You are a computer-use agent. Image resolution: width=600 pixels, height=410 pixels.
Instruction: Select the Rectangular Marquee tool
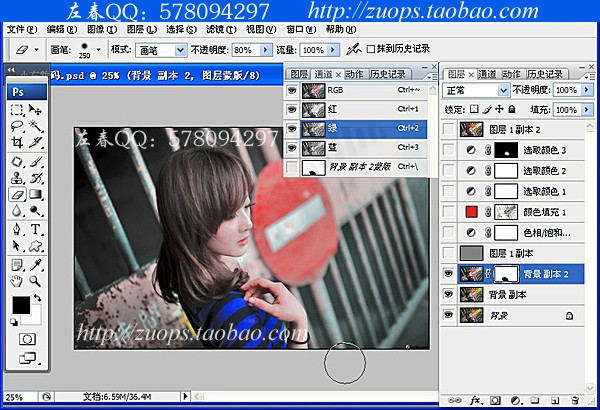pyautogui.click(x=17, y=111)
